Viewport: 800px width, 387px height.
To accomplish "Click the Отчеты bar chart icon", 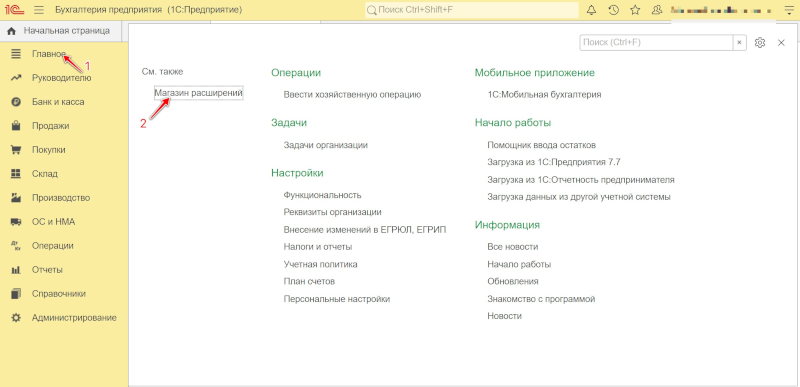I will 16,270.
